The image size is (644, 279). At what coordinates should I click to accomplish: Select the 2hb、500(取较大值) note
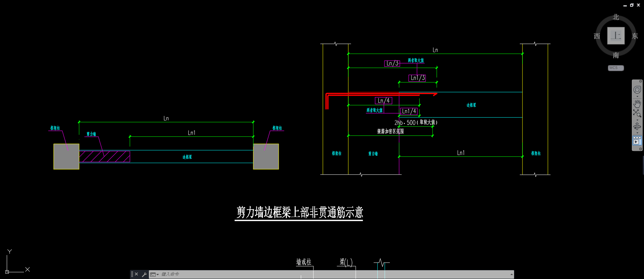tap(416, 122)
